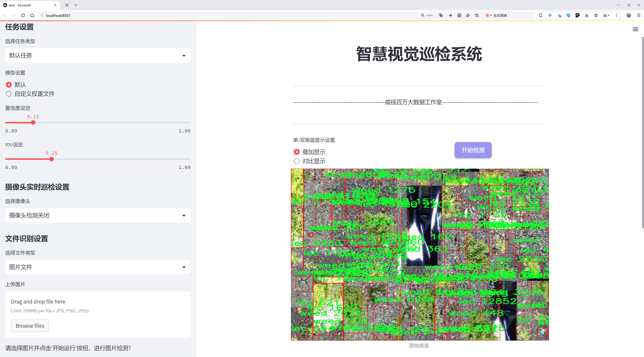Screen dimensions: 644x357
Task: Click the Browse files button
Action: [x=30, y=326]
